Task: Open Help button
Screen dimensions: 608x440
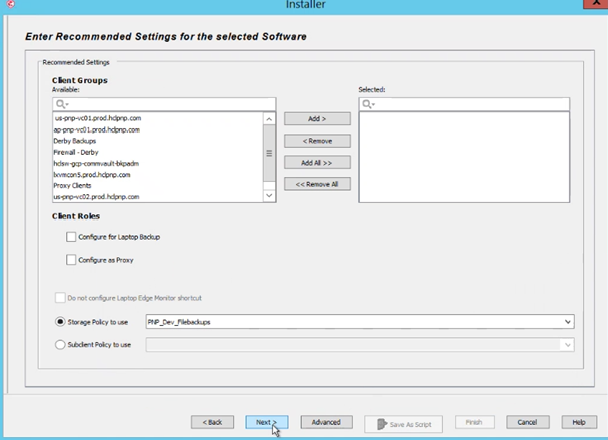Action: tap(579, 422)
